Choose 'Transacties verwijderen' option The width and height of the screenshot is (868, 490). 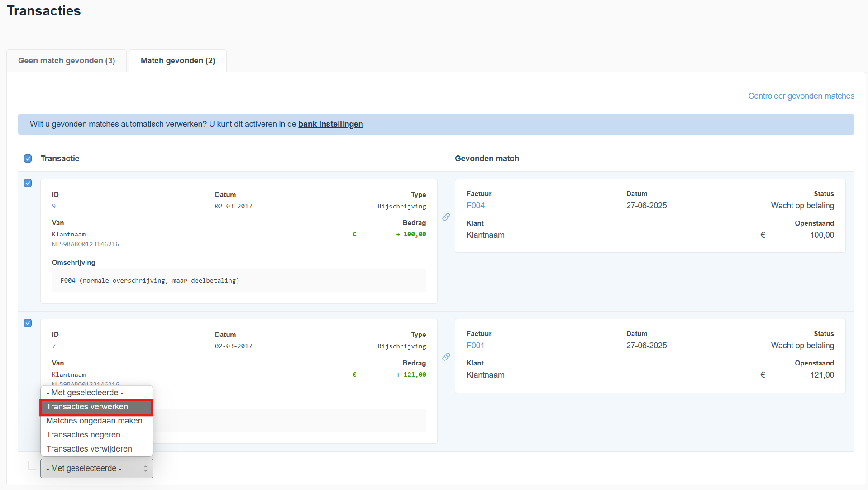click(89, 449)
